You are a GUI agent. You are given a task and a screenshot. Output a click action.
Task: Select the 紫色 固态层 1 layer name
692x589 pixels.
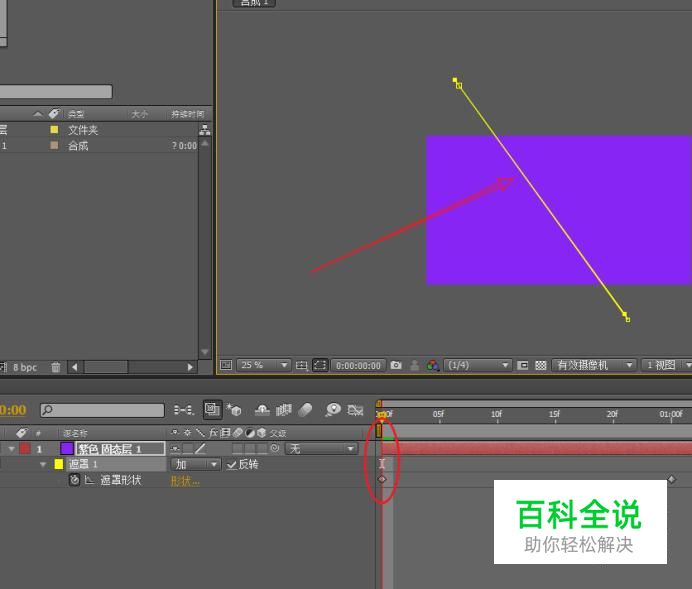[120, 449]
